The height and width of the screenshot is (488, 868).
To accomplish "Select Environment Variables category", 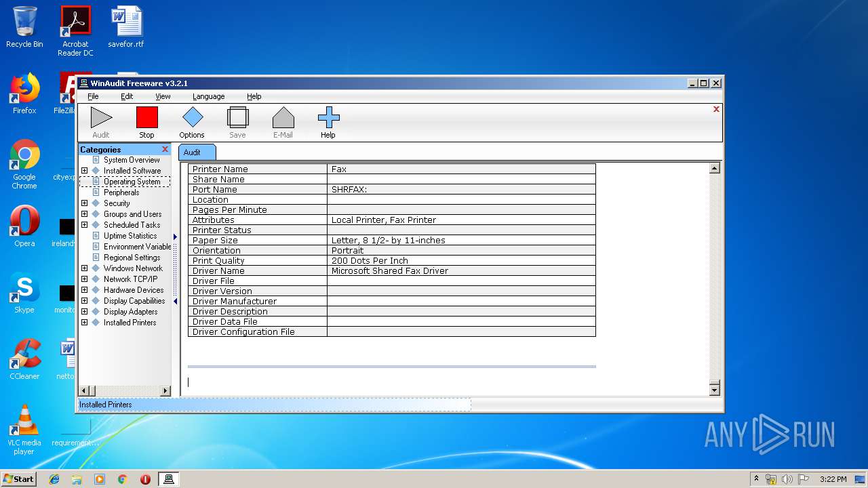I will click(137, 247).
